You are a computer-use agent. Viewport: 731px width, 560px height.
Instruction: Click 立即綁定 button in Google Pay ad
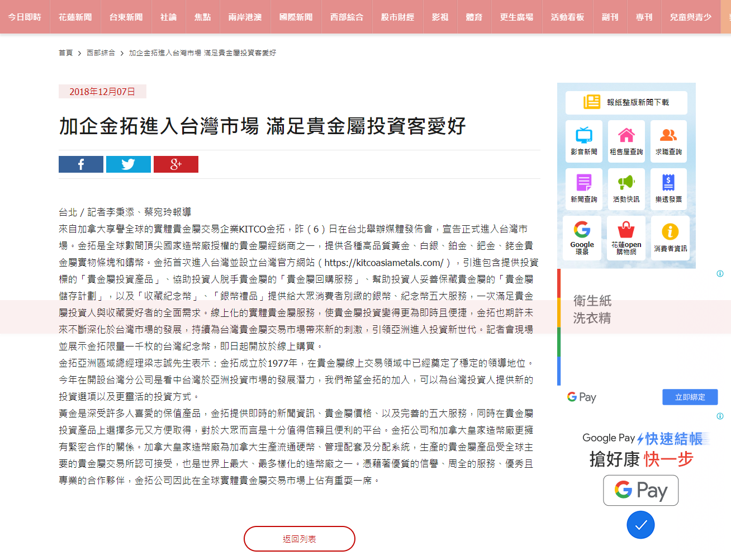coord(690,397)
